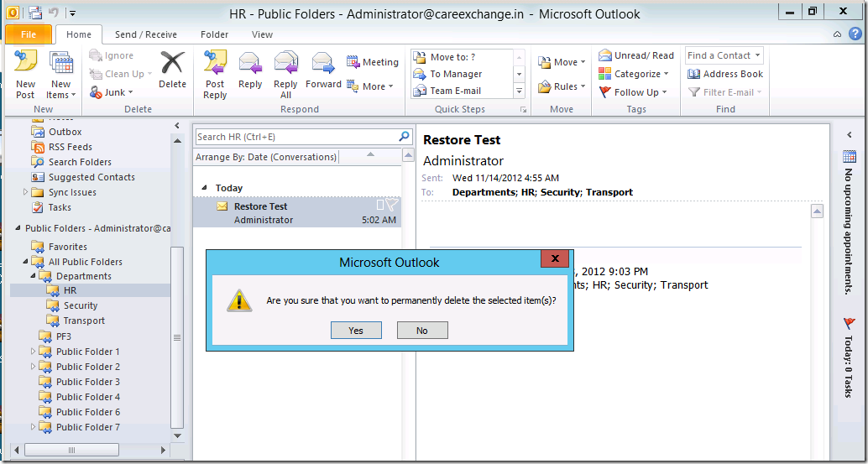Open the Rules dropdown
This screenshot has height=464, width=868.
point(562,86)
